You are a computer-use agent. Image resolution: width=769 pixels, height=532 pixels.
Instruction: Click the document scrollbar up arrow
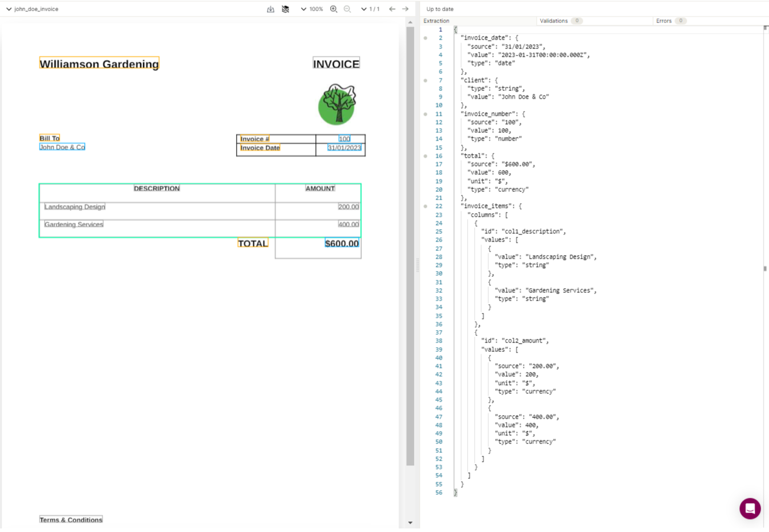click(x=410, y=22)
